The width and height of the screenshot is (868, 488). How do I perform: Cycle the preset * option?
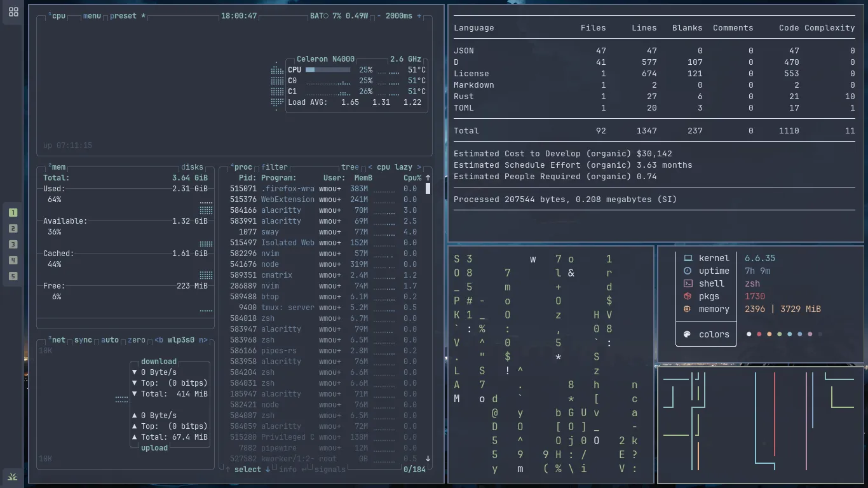point(128,16)
